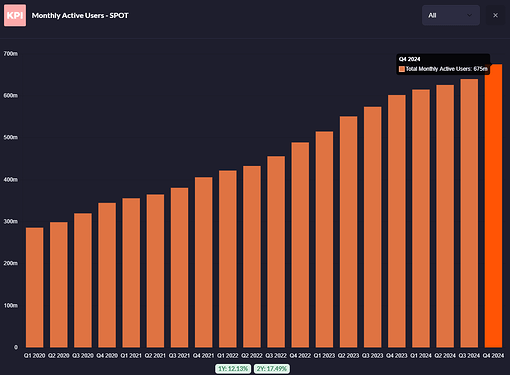Click the Q4 2022 bar
510x375 pixels.
pyautogui.click(x=300, y=245)
